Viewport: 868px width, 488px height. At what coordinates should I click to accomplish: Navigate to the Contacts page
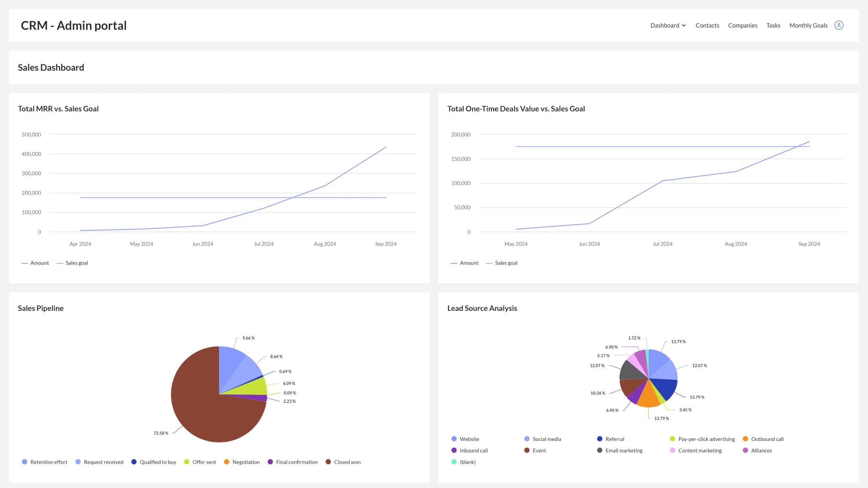pyautogui.click(x=707, y=25)
